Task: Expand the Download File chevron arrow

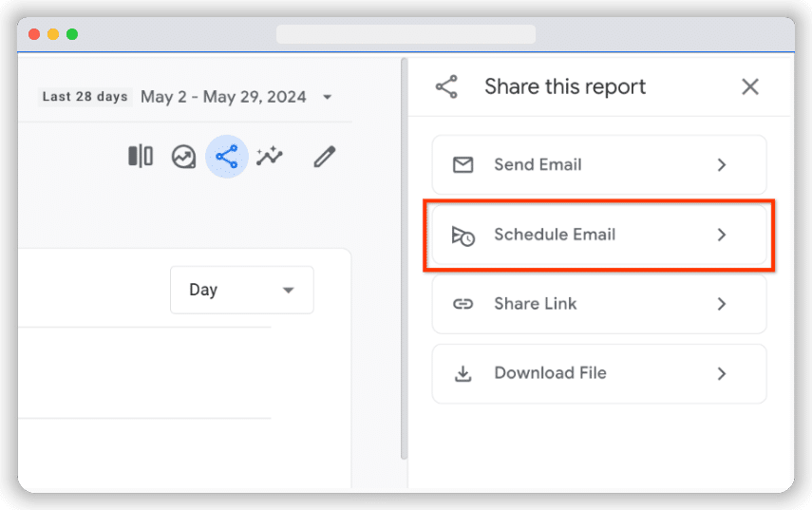Action: pyautogui.click(x=722, y=373)
